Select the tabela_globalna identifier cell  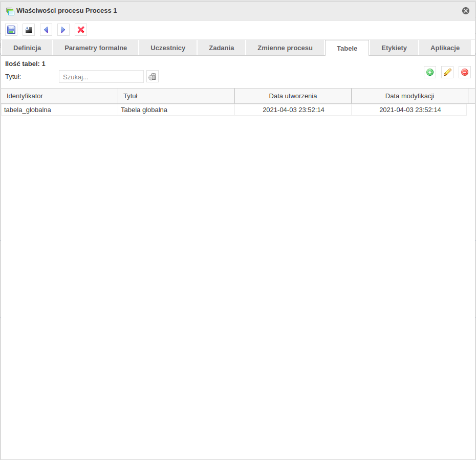59,110
